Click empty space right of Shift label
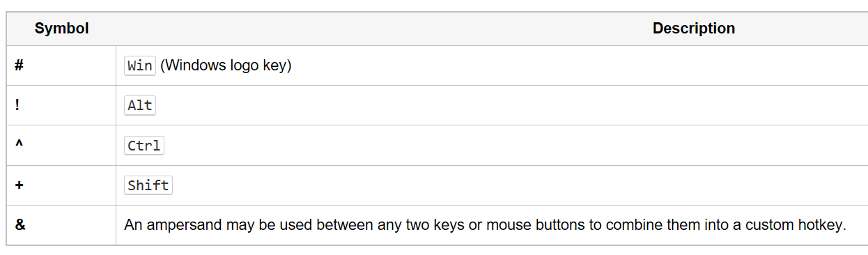This screenshot has width=868, height=255. [488, 185]
